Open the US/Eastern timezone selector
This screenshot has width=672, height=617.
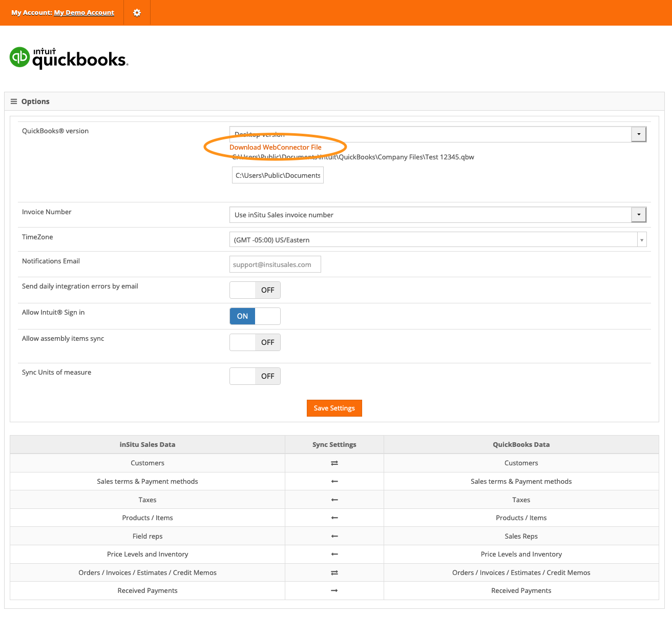[438, 239]
